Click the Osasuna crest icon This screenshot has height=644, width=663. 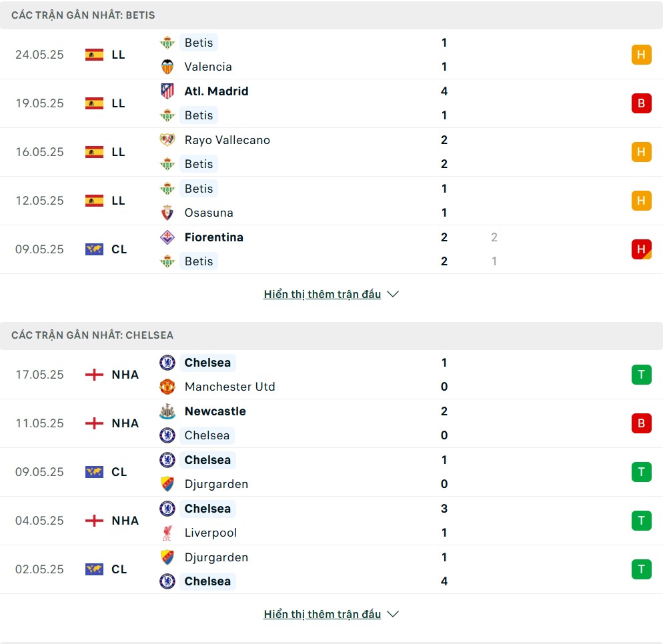(167, 213)
